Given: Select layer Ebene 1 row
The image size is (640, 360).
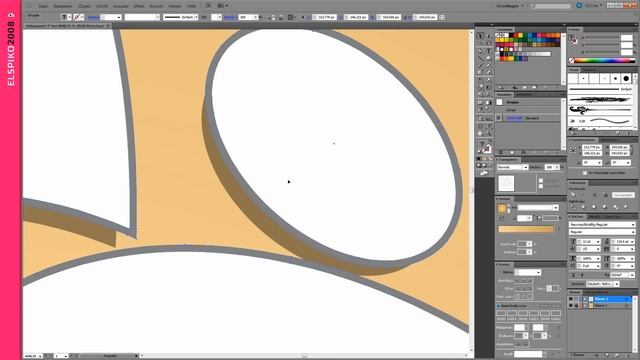Looking at the screenshot, I should pyautogui.click(x=601, y=305).
